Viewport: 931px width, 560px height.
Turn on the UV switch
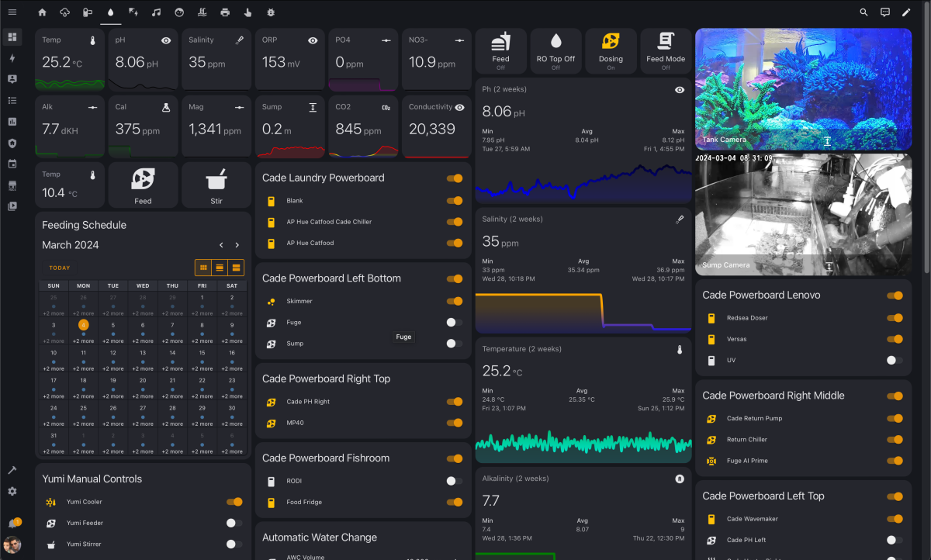tap(895, 360)
